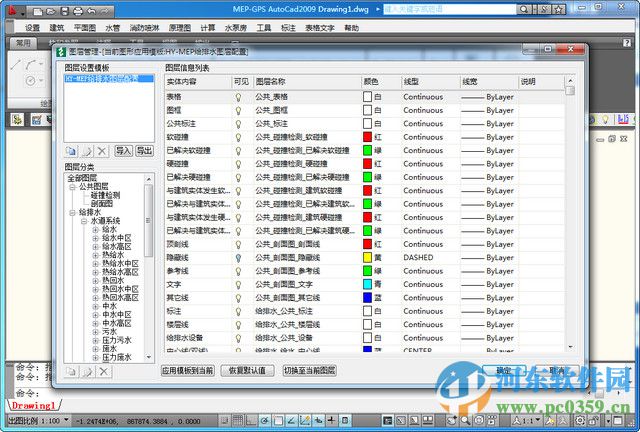
Task: Click the 导出 export button
Action: (x=144, y=151)
